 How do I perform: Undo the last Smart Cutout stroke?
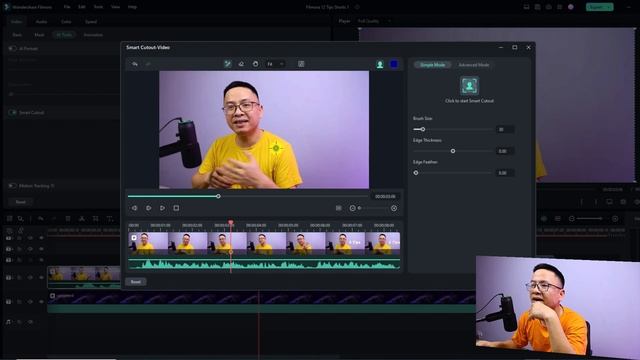[x=135, y=64]
